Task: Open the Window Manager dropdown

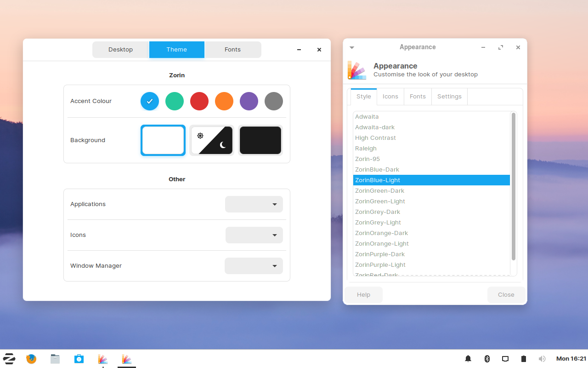Action: 254,266
